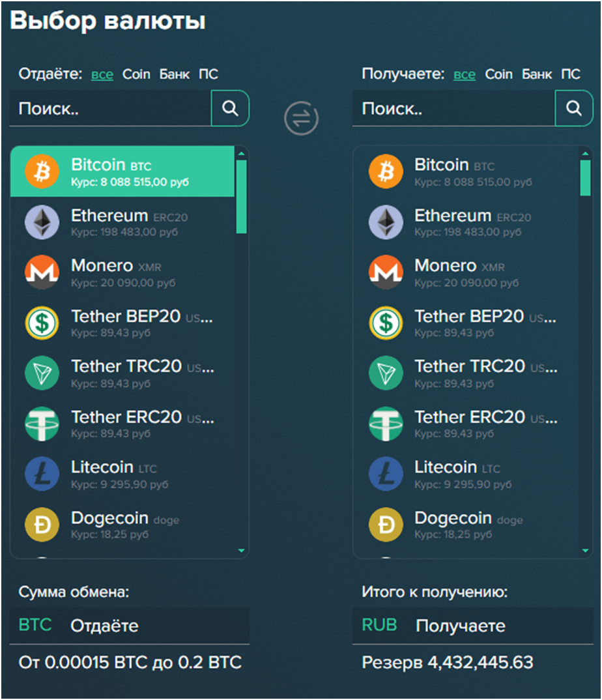Click the RUB Получаете amount field

[473, 626]
